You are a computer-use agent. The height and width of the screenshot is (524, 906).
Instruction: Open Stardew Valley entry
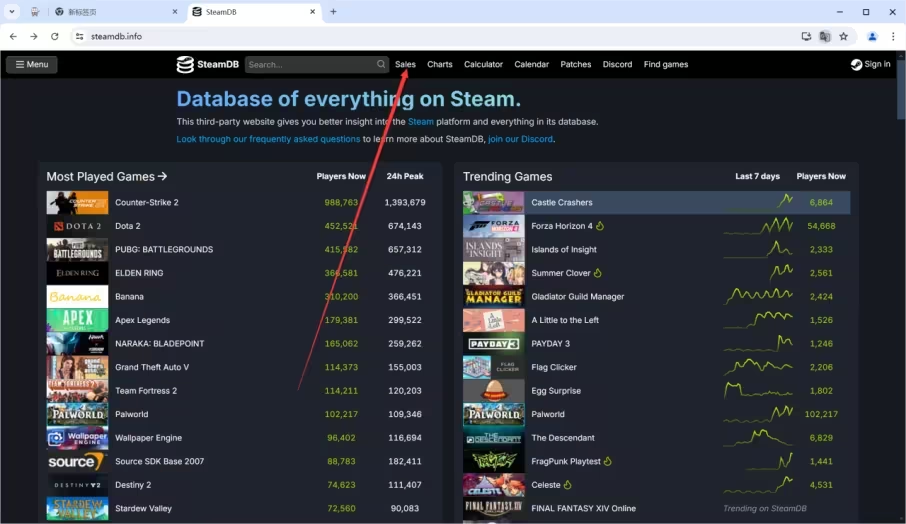143,508
